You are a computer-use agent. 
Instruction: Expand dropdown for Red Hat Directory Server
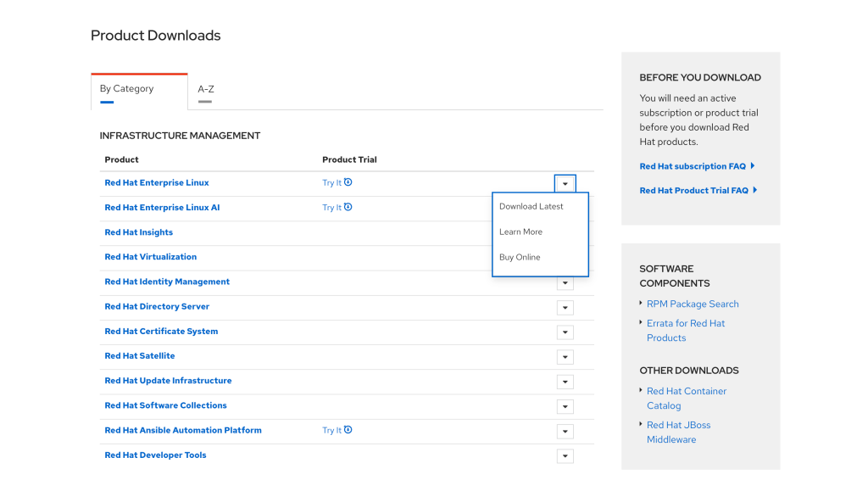(565, 308)
